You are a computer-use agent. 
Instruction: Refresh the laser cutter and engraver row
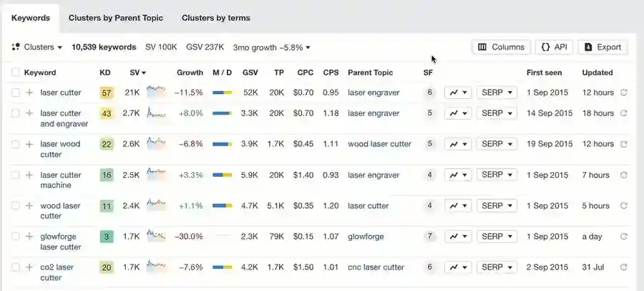click(x=623, y=113)
